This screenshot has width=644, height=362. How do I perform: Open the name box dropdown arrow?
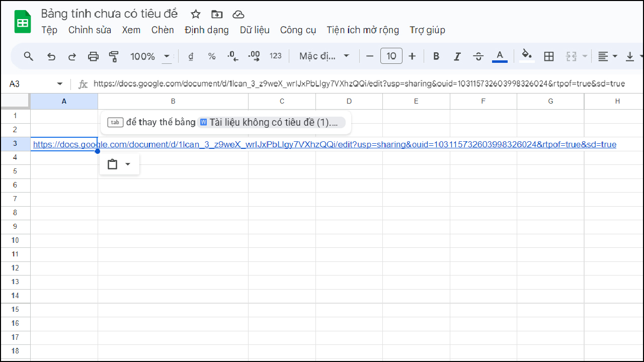click(60, 84)
